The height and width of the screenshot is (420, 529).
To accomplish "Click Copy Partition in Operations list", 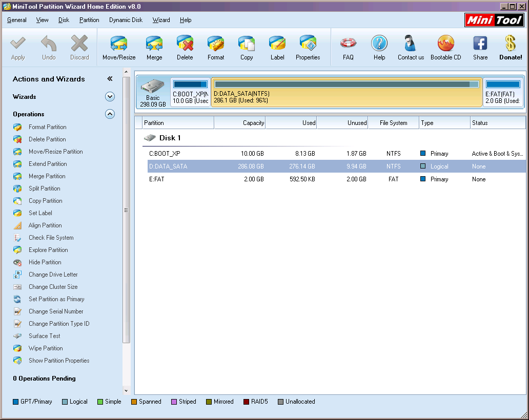I will (x=45, y=201).
